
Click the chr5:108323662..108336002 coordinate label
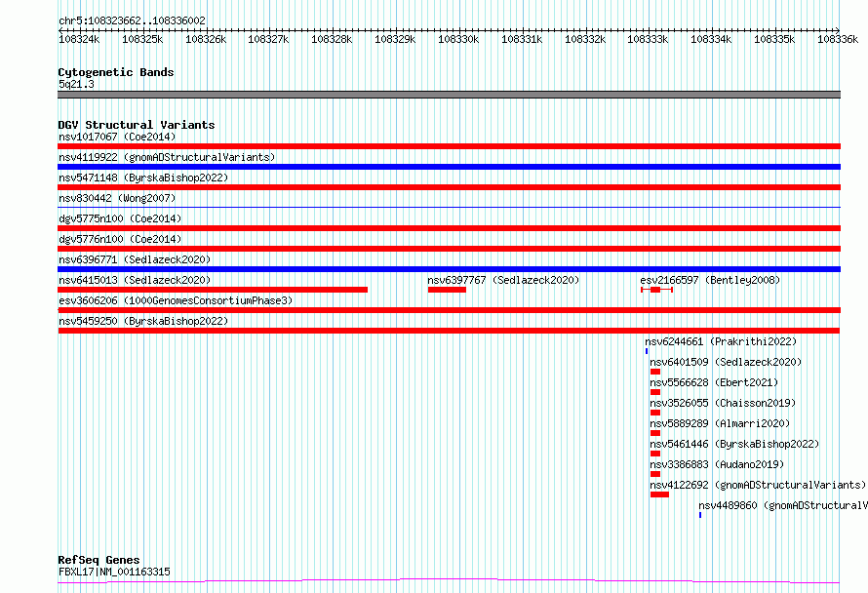[132, 21]
